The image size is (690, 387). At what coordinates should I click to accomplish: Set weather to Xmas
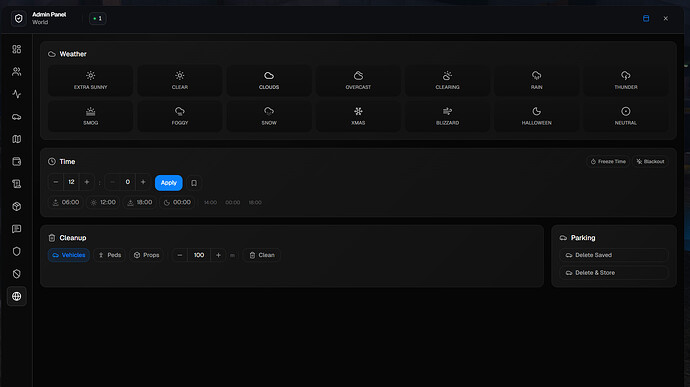[358, 116]
